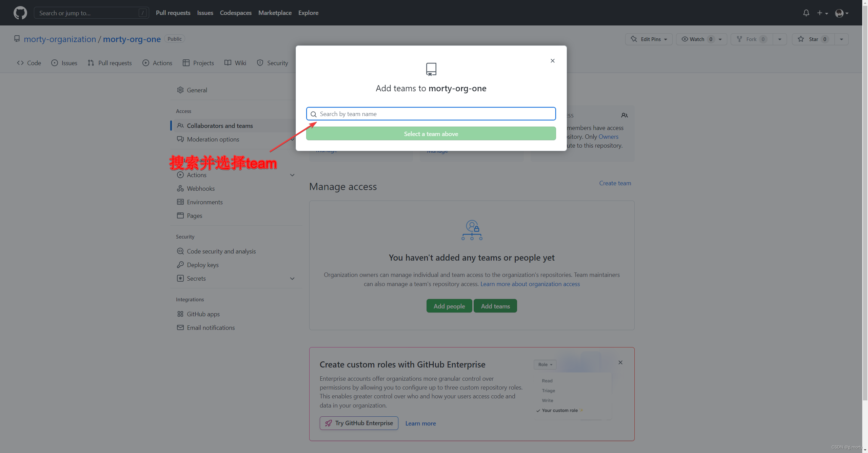The width and height of the screenshot is (868, 453).
Task: Go to morty-org-one repository link
Action: (x=132, y=39)
